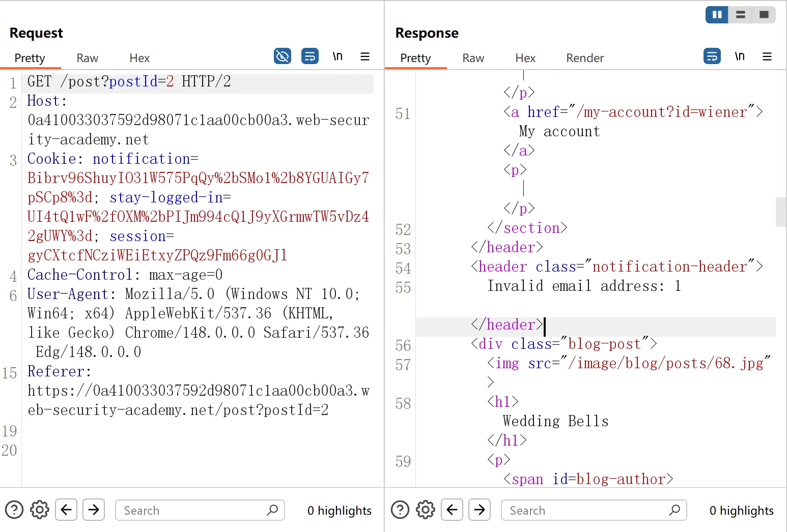787x532 pixels.
Task: Go to next match in Response search
Action: coord(480,510)
